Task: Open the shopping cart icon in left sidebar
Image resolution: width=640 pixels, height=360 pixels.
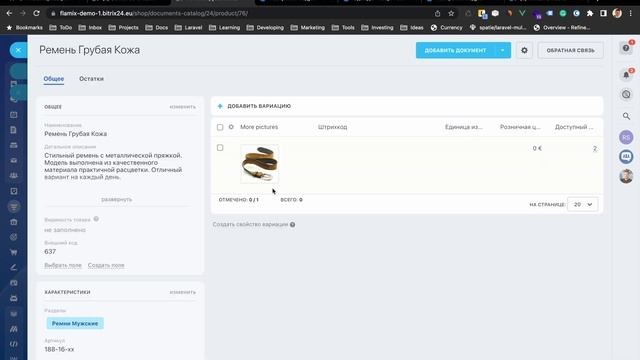Action: tap(13, 252)
